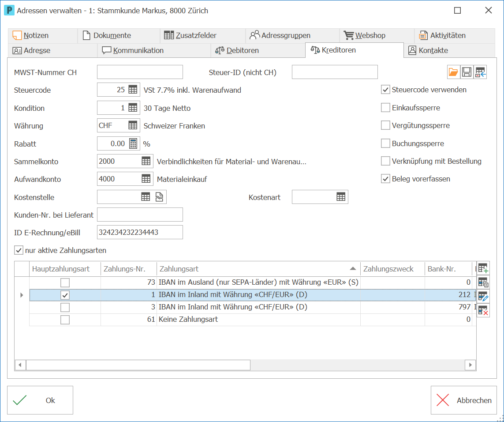
Task: Open Währung lookup table
Action: tap(133, 125)
